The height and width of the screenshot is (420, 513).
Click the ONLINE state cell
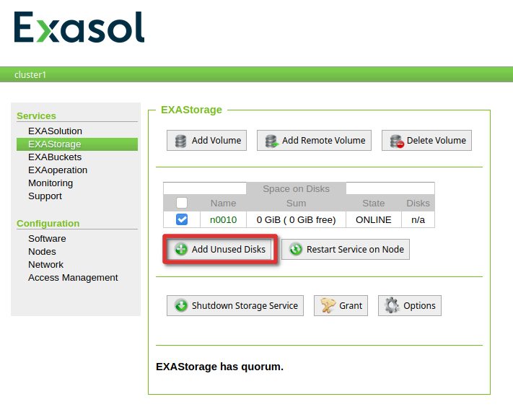(373, 219)
